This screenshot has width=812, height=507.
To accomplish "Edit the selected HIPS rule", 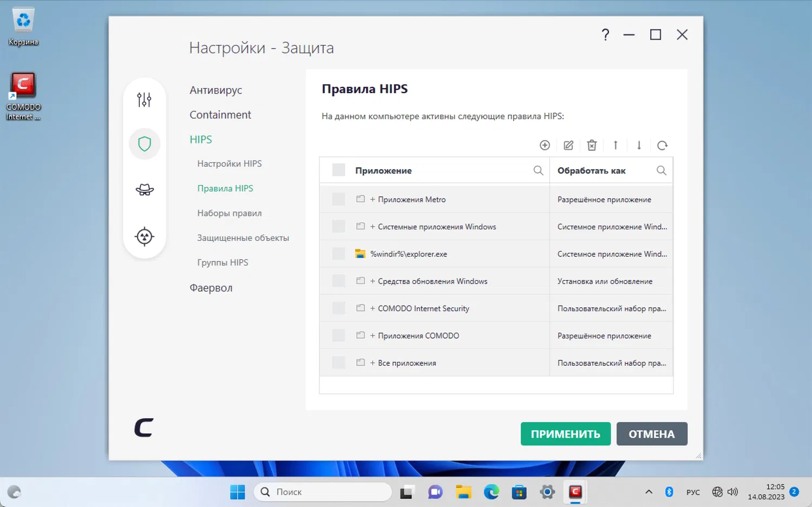I will [568, 145].
